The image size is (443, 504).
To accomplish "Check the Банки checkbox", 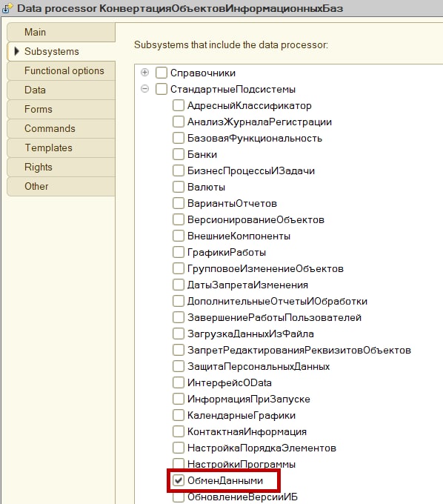I will (179, 154).
